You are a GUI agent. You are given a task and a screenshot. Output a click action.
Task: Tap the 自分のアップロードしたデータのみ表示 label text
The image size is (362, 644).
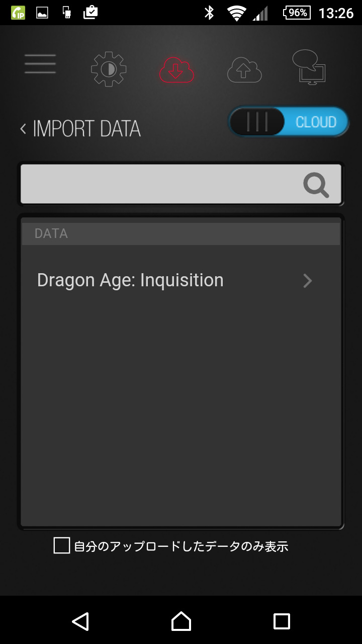181,546
